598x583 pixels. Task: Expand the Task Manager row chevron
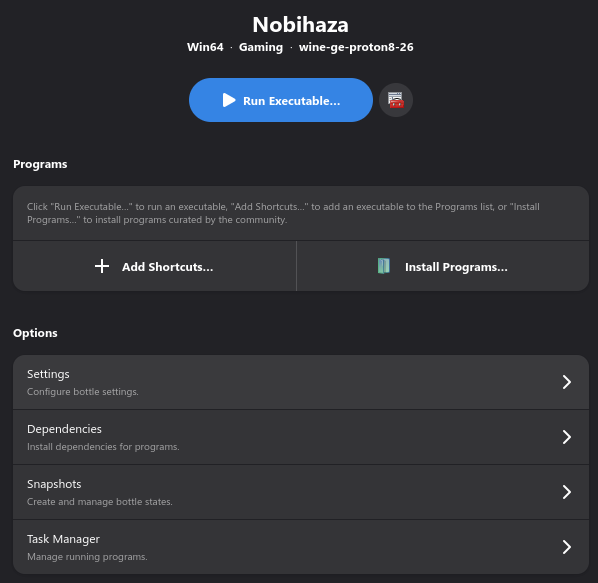[x=567, y=547]
